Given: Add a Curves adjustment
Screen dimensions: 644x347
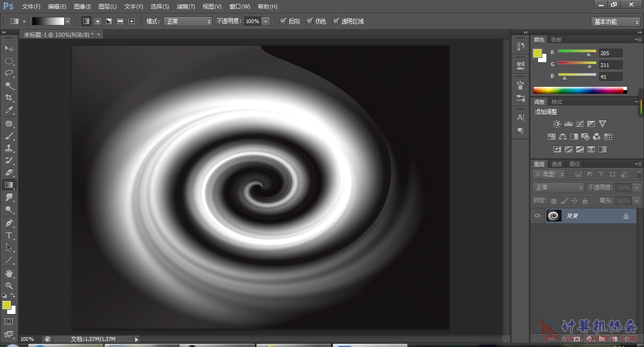Looking at the screenshot, I should [579, 124].
